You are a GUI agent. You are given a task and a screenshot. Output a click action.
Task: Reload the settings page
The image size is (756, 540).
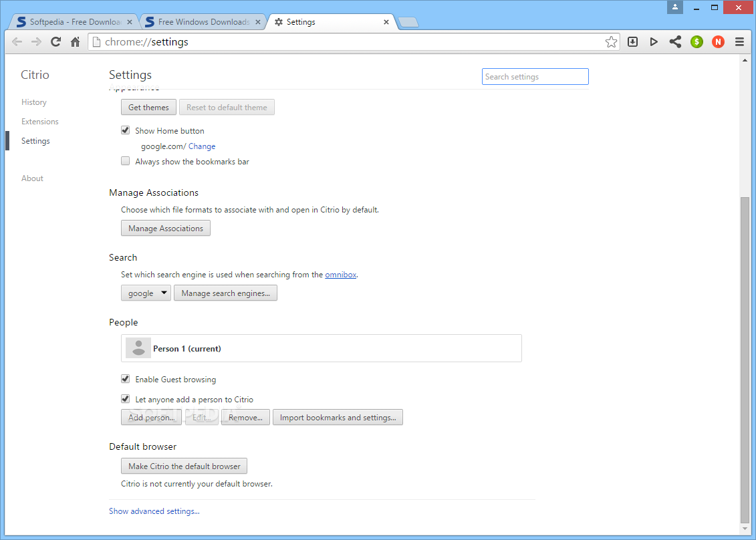[56, 42]
